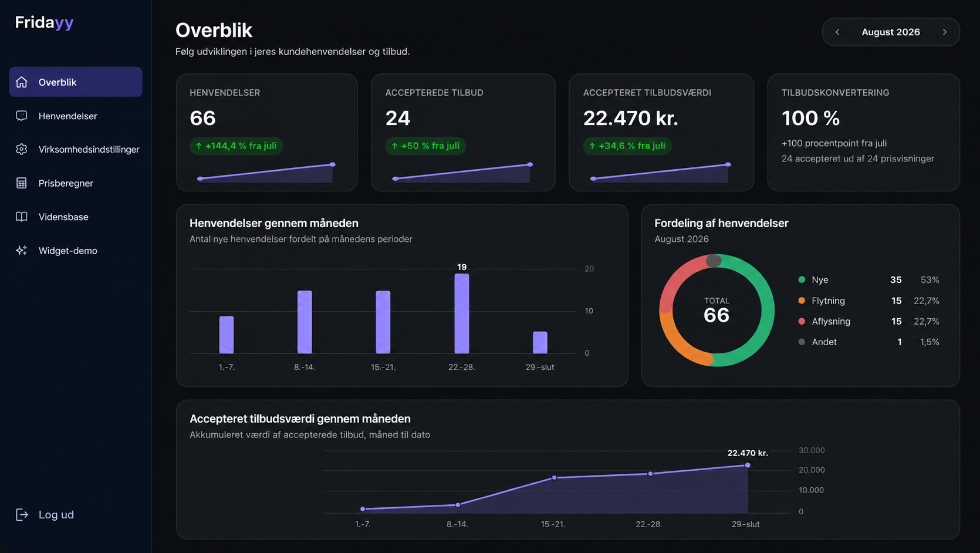Click the orange Flytning legend dot

(802, 301)
